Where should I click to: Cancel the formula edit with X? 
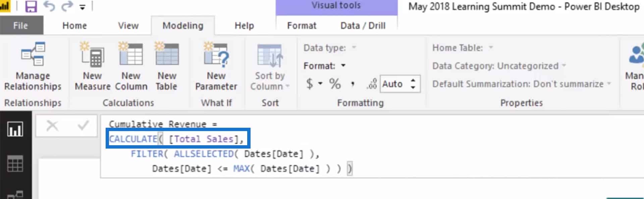click(52, 126)
